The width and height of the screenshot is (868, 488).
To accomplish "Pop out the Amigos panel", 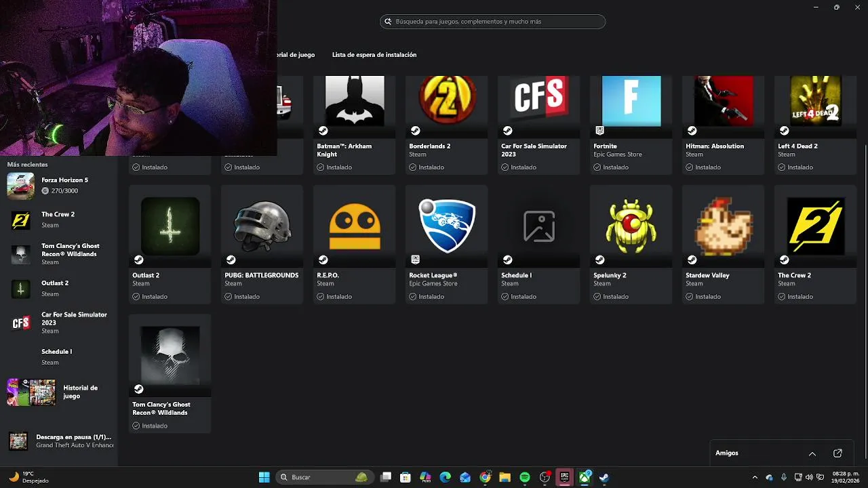I will (837, 453).
